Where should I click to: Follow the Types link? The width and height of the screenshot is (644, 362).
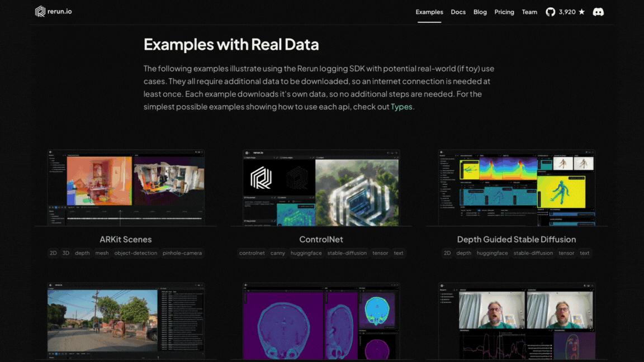click(401, 107)
